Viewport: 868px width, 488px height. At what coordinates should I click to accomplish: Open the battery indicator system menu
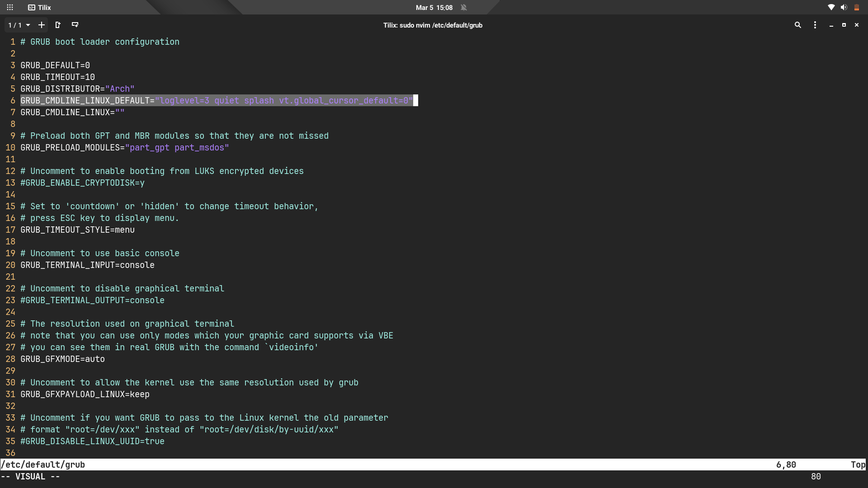[856, 7]
